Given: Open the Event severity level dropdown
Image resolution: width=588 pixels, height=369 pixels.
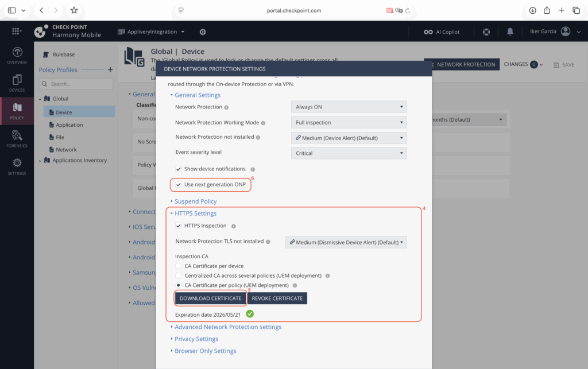Looking at the screenshot, I should pyautogui.click(x=349, y=153).
